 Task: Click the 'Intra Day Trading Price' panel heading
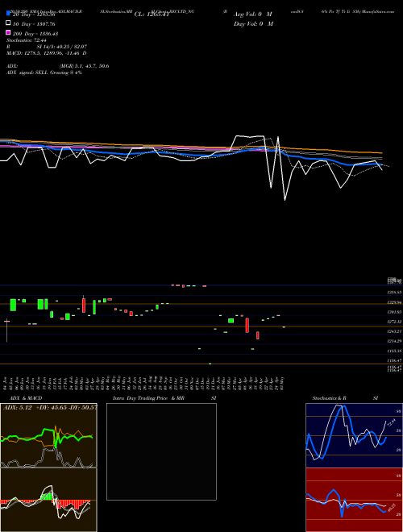(140, 398)
